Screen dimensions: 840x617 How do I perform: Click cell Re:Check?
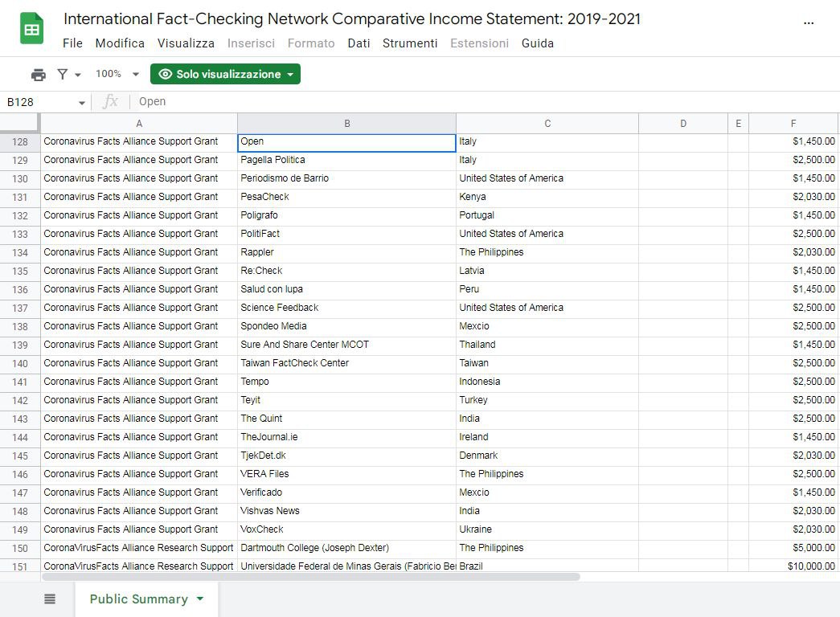pyautogui.click(x=346, y=271)
